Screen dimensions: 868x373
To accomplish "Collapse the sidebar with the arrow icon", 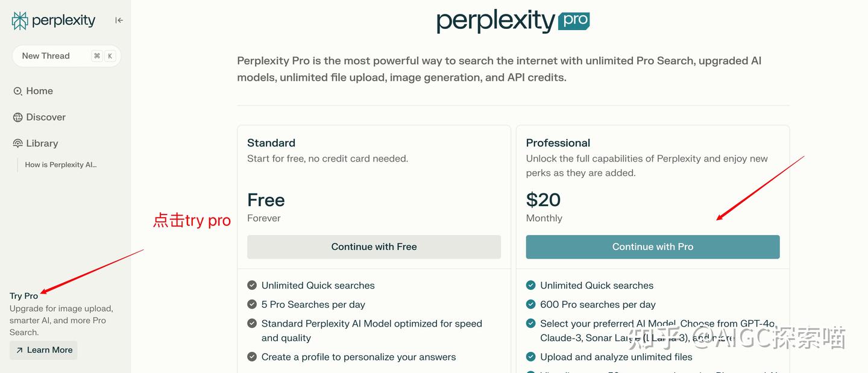I will click(x=118, y=20).
